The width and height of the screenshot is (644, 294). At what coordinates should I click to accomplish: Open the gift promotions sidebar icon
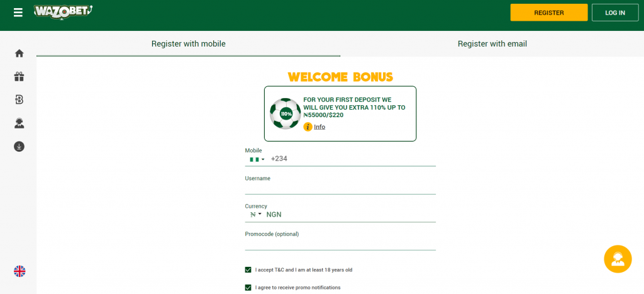[x=19, y=77]
